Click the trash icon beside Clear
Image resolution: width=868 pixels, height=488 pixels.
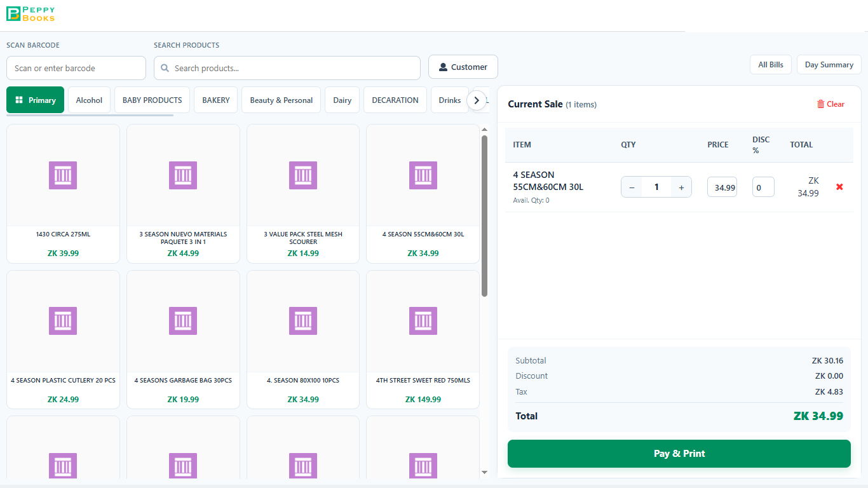tap(820, 104)
